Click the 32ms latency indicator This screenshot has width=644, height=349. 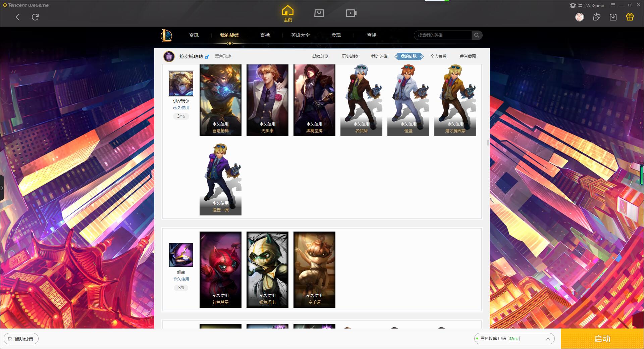point(514,339)
